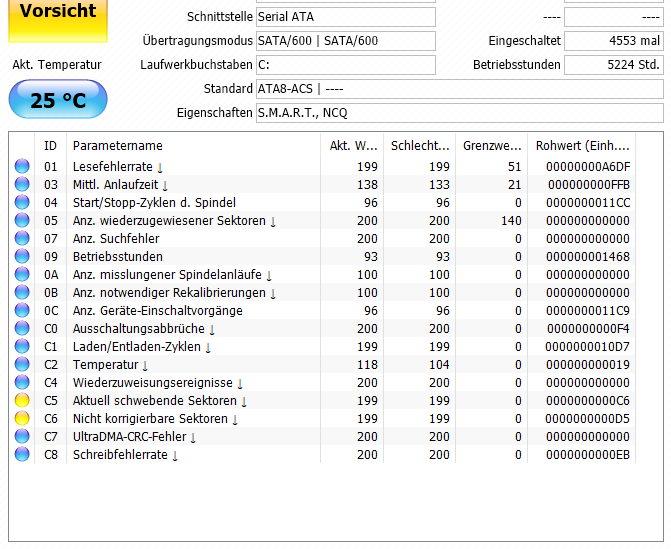Viewport: 671px width, 549px height.
Task: Click raw value 00000000A6DF
Action: pyautogui.click(x=588, y=166)
